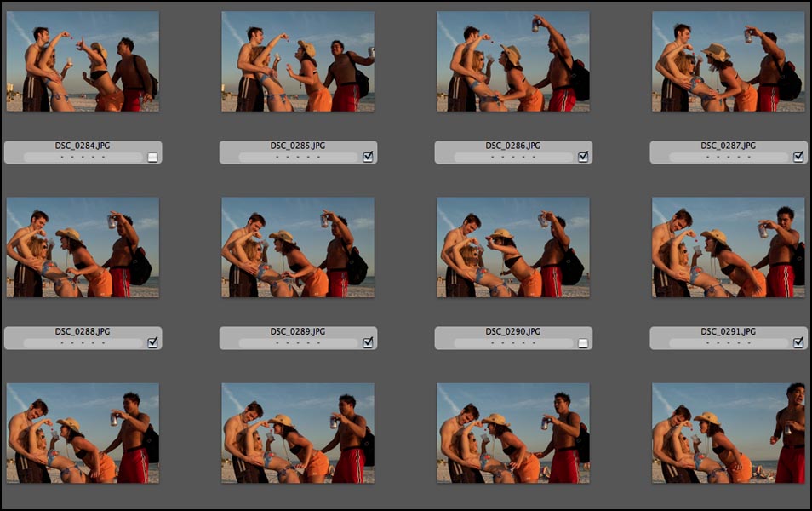The image size is (812, 511).
Task: Click the DSC_0289.JPG filename label
Action: point(298,331)
